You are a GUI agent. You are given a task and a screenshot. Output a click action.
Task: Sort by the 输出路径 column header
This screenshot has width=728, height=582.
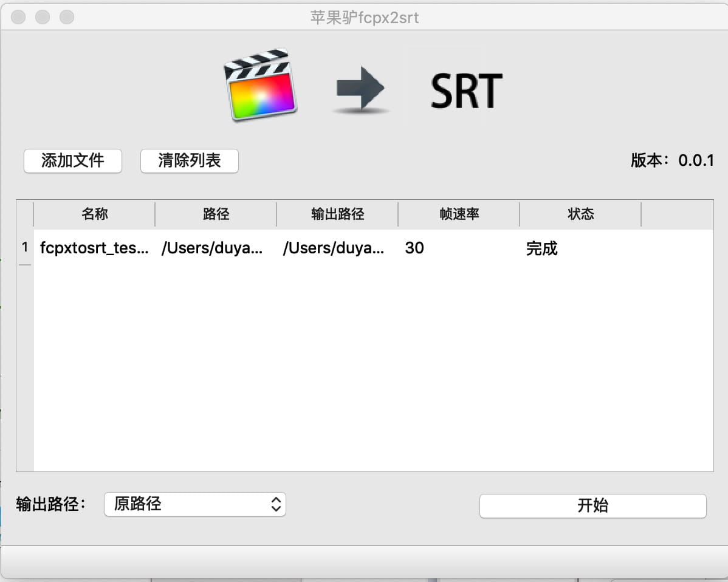[337, 214]
